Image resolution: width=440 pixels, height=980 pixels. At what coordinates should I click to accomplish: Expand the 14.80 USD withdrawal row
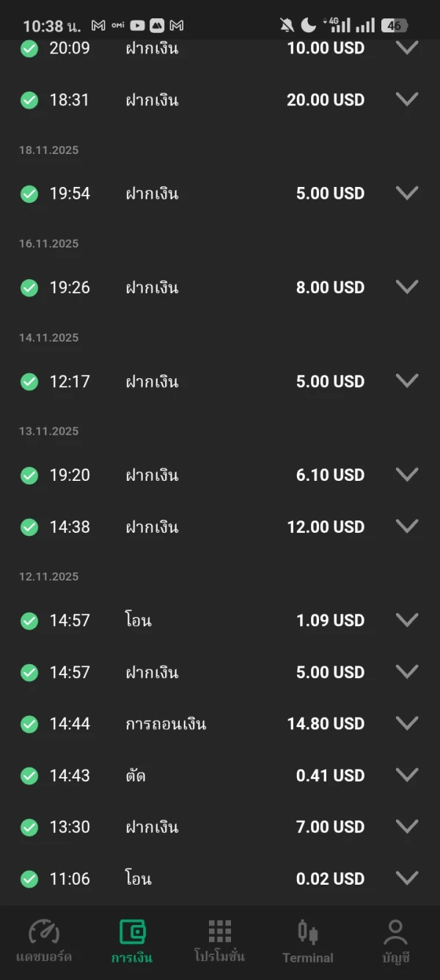(406, 723)
